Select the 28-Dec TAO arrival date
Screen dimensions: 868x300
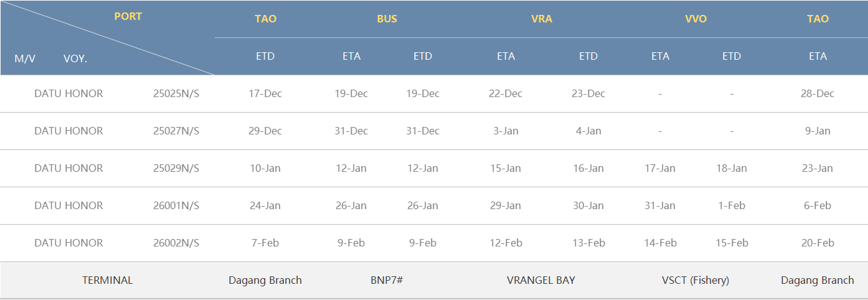pyautogui.click(x=818, y=93)
